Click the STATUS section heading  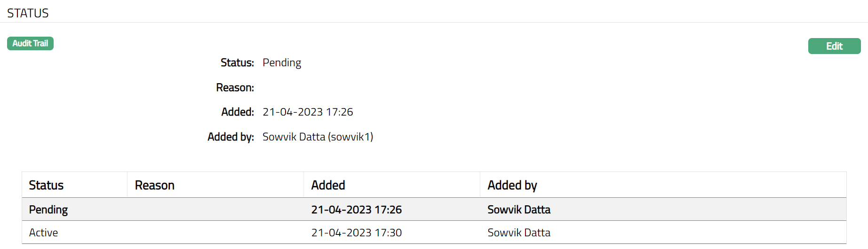click(x=28, y=13)
